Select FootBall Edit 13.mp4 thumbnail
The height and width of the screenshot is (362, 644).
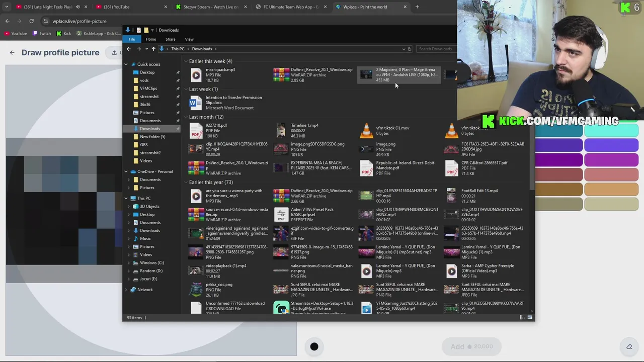click(x=451, y=196)
